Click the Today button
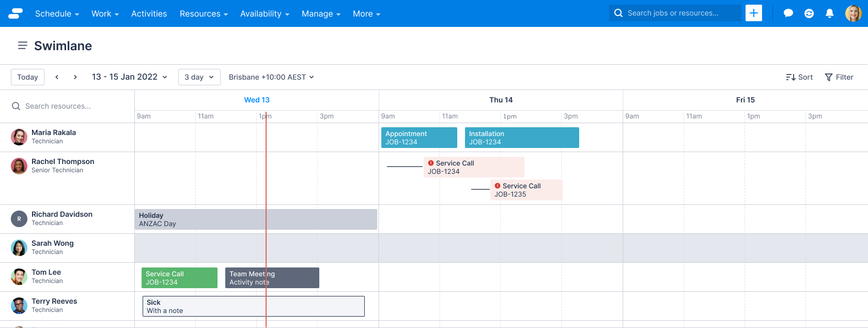The image size is (868, 328). (x=27, y=77)
